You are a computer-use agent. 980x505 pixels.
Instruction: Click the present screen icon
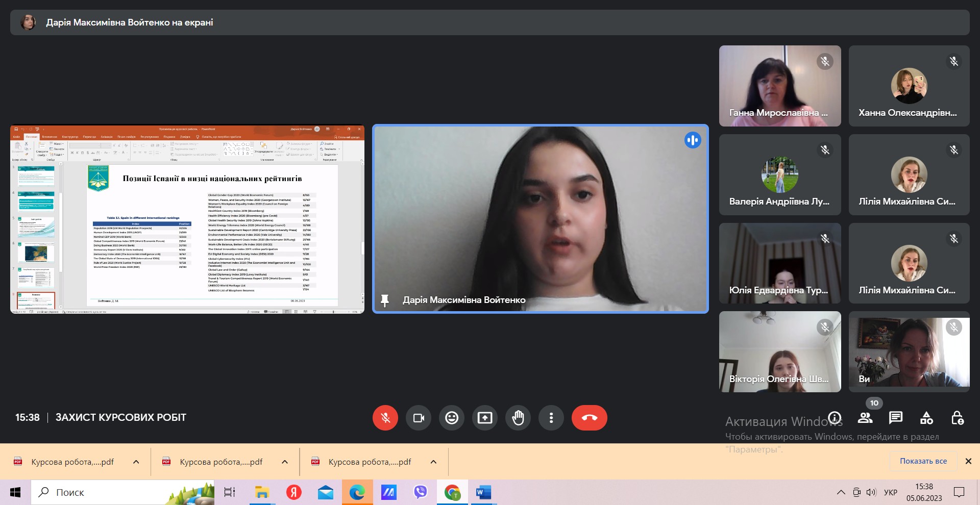[x=485, y=418]
